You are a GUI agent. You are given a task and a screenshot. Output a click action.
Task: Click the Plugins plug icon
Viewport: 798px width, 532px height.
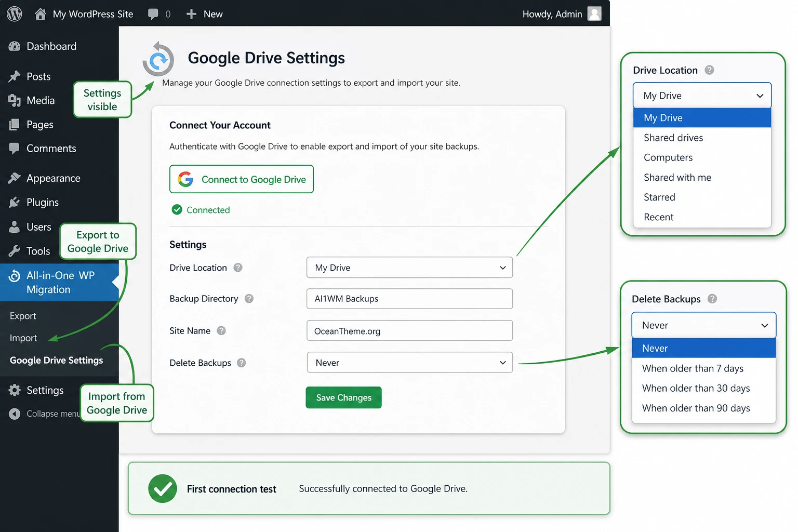coord(15,202)
